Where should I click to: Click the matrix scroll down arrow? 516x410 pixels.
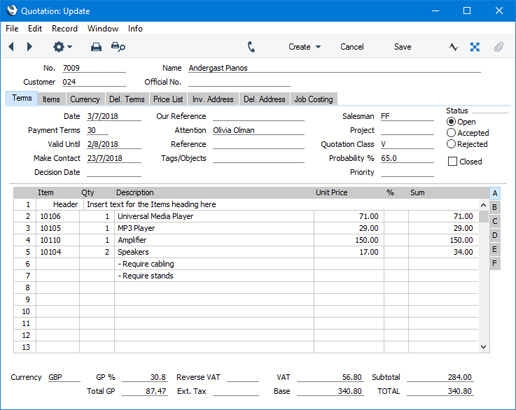click(483, 347)
